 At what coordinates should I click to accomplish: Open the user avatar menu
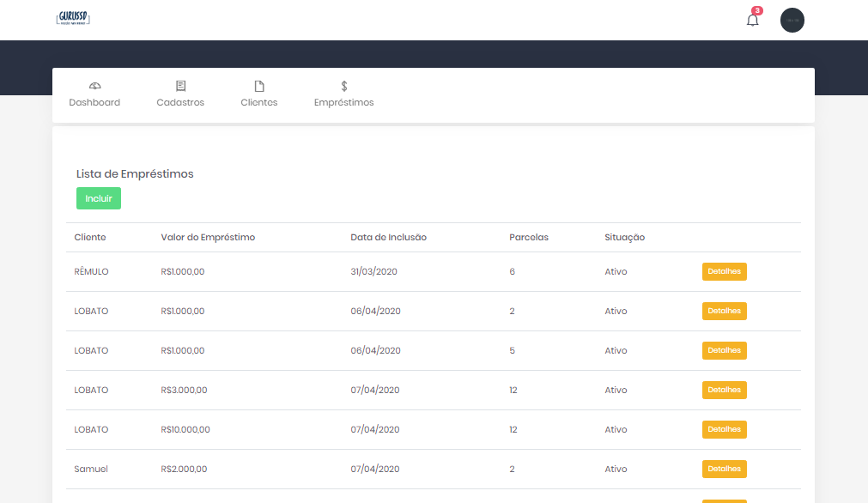pos(792,20)
